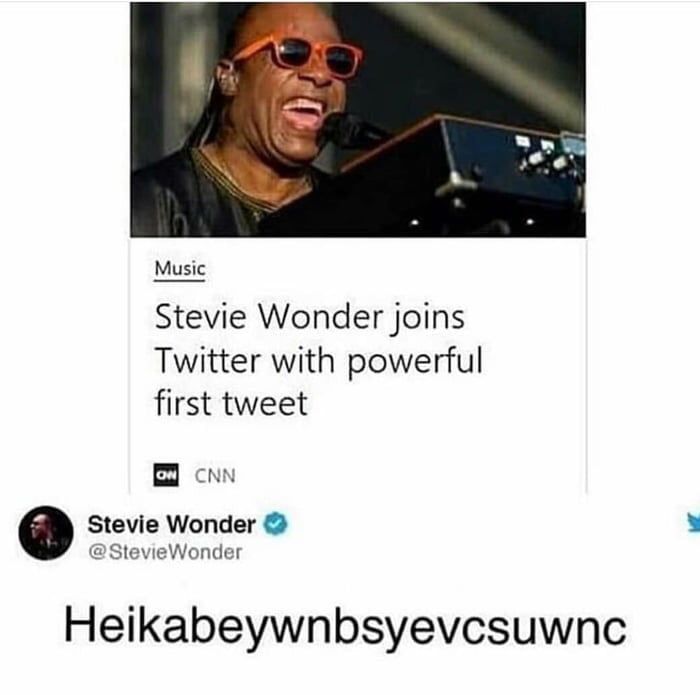Viewport: 700px width, 695px height.
Task: Open the 'Stevie Wonder joins Twitter' headline
Action: (x=318, y=360)
